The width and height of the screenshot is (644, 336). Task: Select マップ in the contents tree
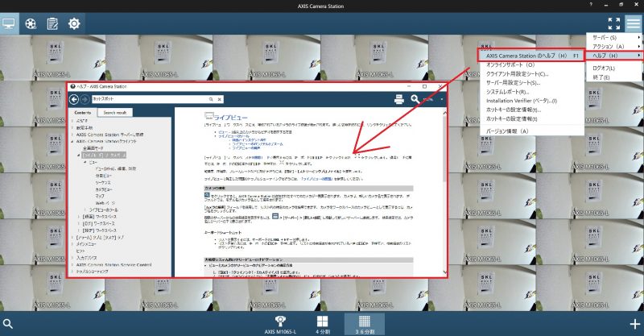coord(99,196)
